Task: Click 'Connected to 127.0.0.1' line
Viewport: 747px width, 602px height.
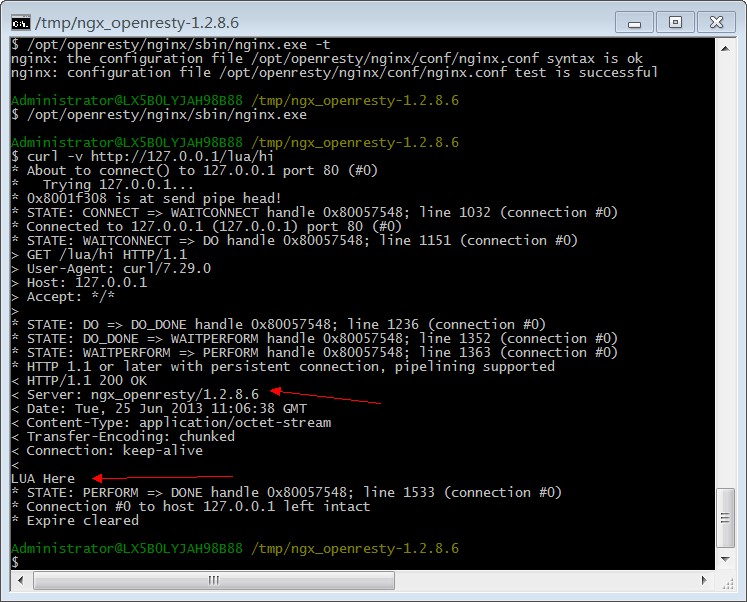Action: 206,227
